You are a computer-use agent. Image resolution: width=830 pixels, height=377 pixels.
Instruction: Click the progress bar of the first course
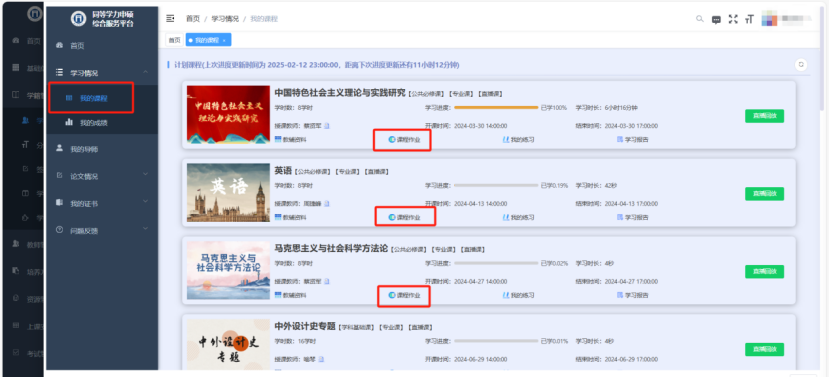click(x=496, y=107)
